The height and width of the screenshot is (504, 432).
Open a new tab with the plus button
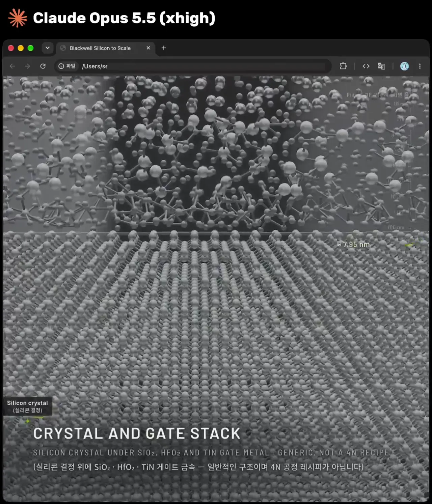click(164, 48)
